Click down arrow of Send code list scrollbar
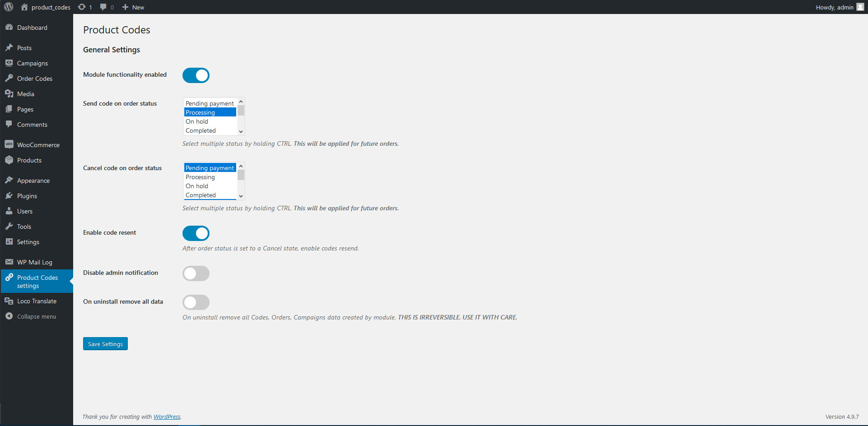868x426 pixels. 241,131
